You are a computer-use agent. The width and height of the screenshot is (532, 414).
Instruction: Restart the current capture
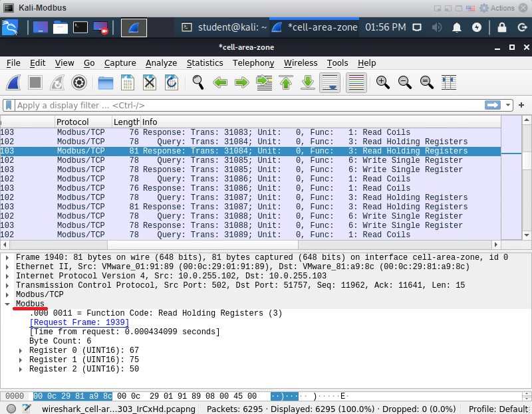(x=57, y=82)
